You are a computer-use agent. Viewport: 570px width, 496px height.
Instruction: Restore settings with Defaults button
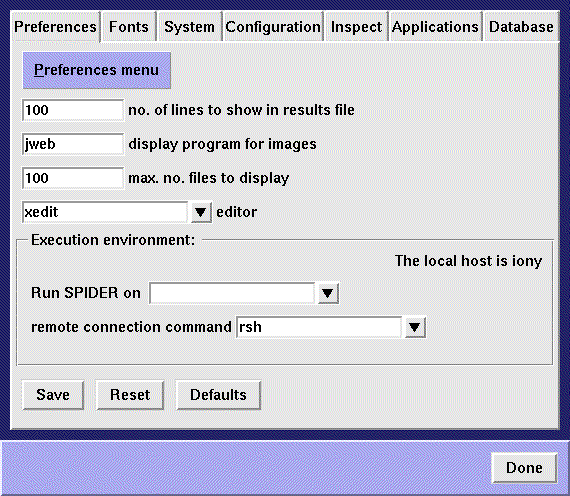[218, 395]
